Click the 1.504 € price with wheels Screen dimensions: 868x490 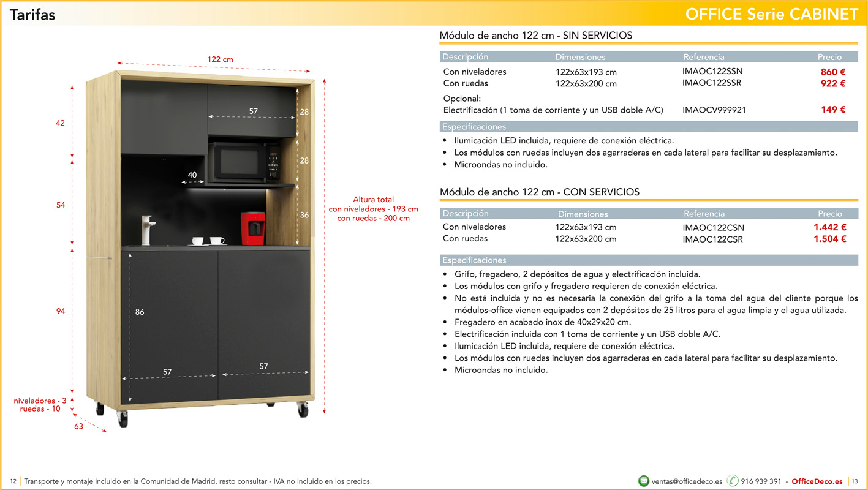coord(830,239)
